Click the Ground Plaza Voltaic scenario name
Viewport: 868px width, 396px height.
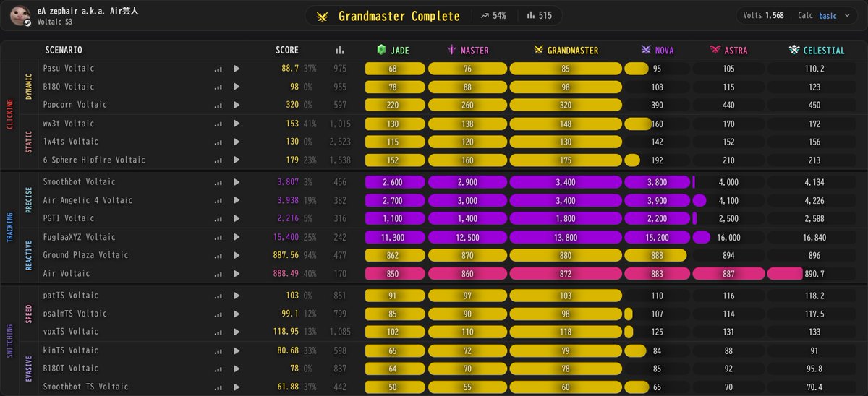tap(85, 255)
